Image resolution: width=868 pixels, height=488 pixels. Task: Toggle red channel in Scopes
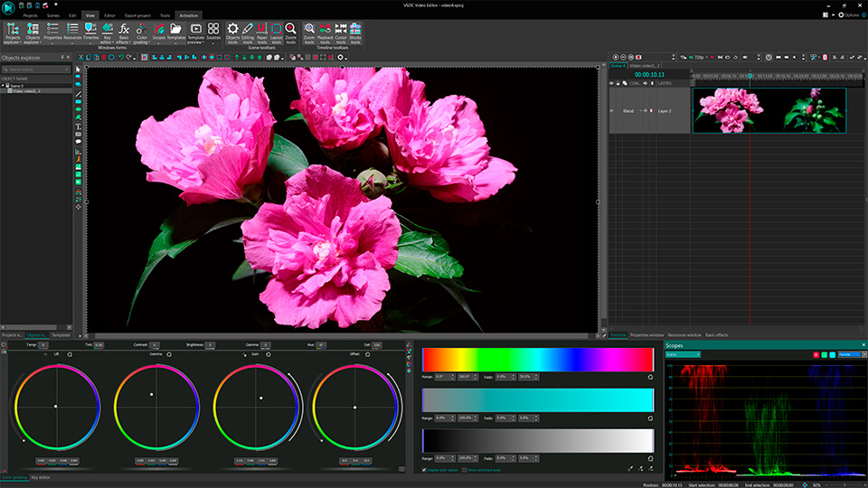[x=816, y=354]
